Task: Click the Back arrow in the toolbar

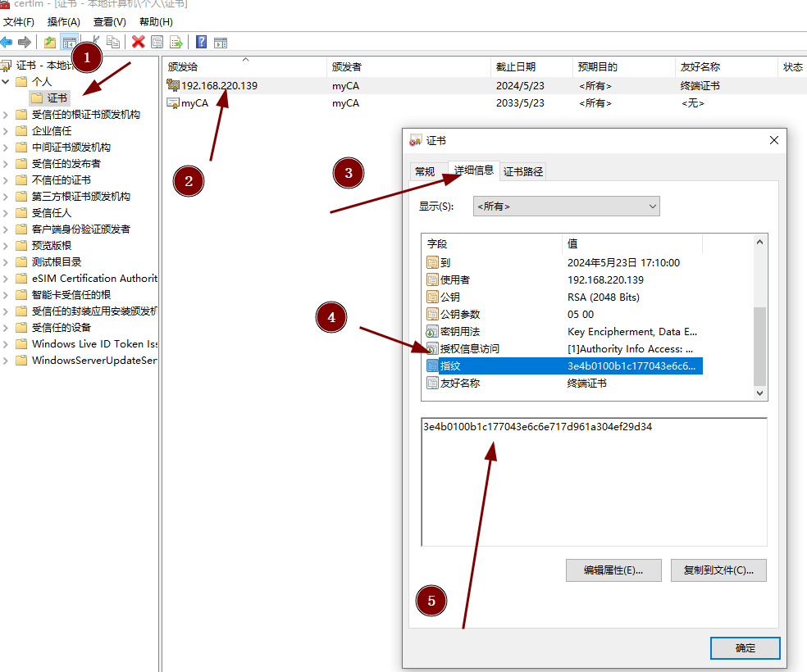Action: click(x=7, y=42)
